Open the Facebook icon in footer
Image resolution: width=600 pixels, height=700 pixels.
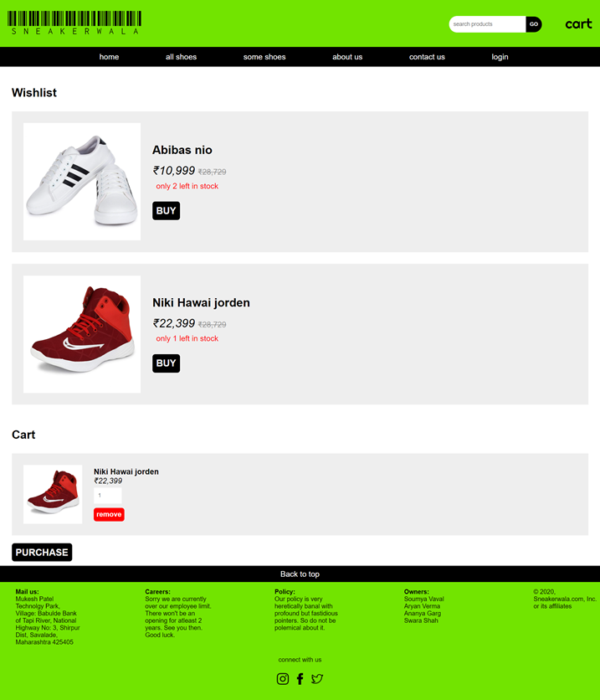[x=300, y=678]
